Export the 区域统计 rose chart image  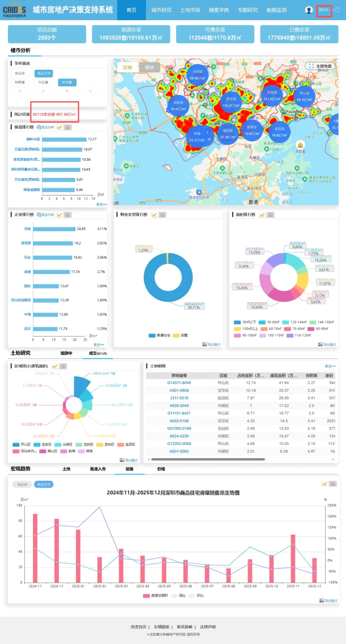pyautogui.click(x=129, y=460)
